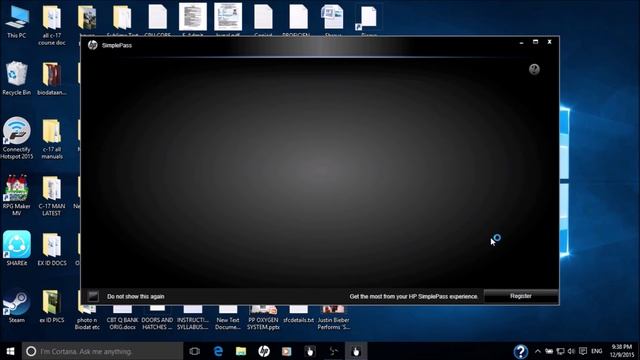Select 'INSTRUCTI... SYLLABUS' file label

click(193, 323)
